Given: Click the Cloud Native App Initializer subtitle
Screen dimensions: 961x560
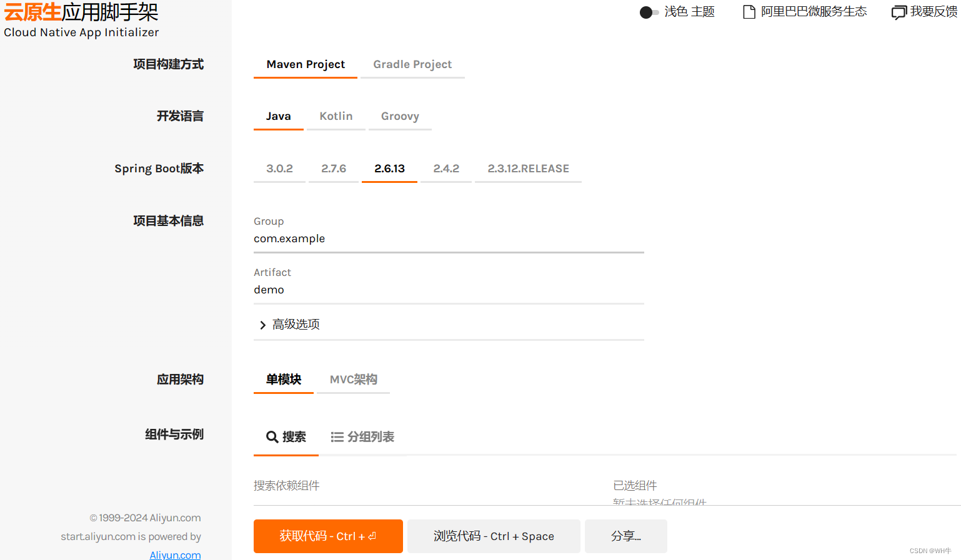Looking at the screenshot, I should coord(81,32).
